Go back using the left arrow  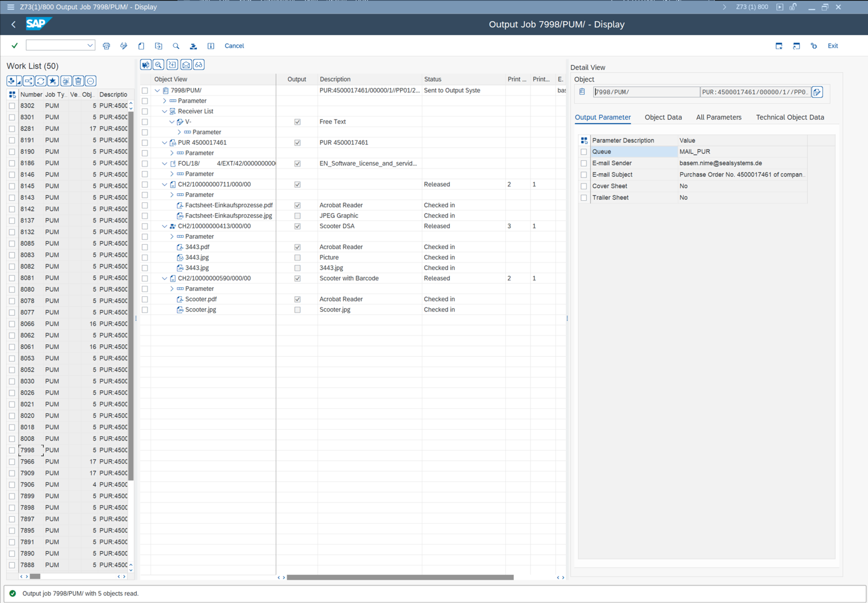[14, 24]
